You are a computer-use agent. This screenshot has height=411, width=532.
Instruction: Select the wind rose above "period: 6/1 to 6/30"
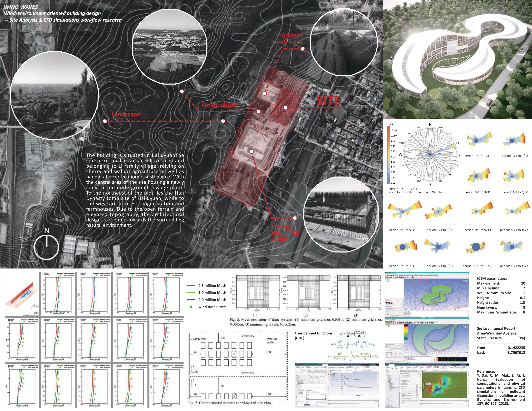pyautogui.click(x=438, y=211)
